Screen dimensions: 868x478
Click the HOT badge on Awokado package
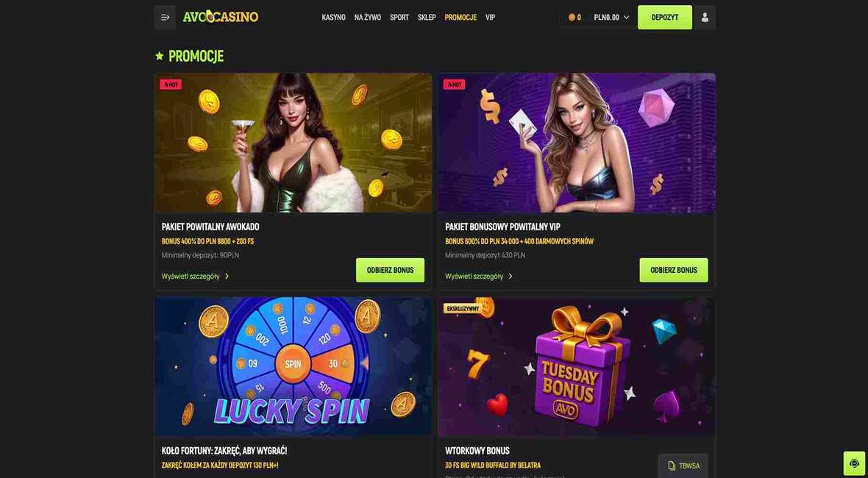point(171,85)
